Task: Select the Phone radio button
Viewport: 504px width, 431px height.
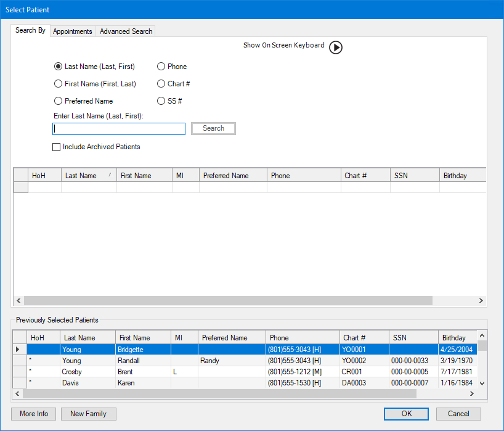Action: 161,67
